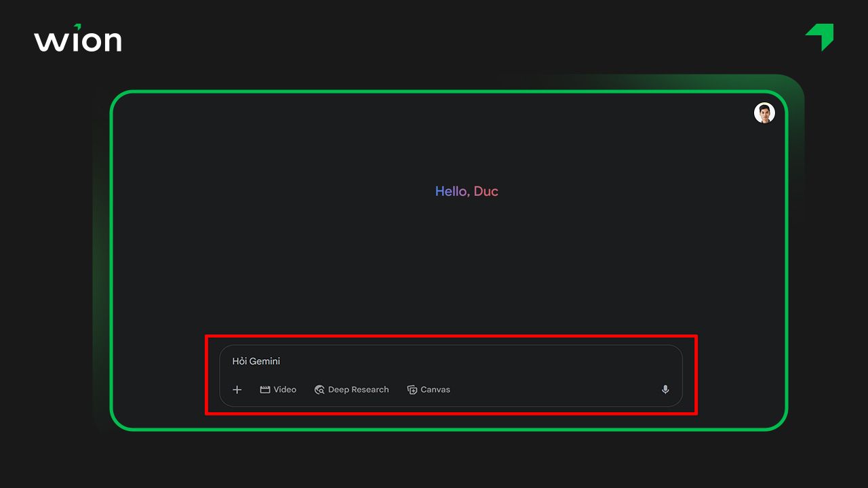Open the profile avatar account menu
Image resolution: width=868 pixels, height=488 pixels.
(x=764, y=113)
